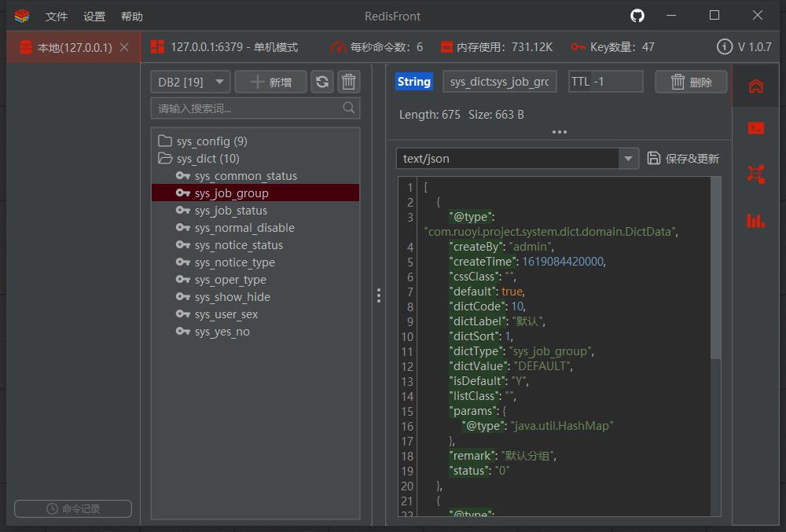Click the Length: 675 label
786x532 pixels.
pos(430,115)
